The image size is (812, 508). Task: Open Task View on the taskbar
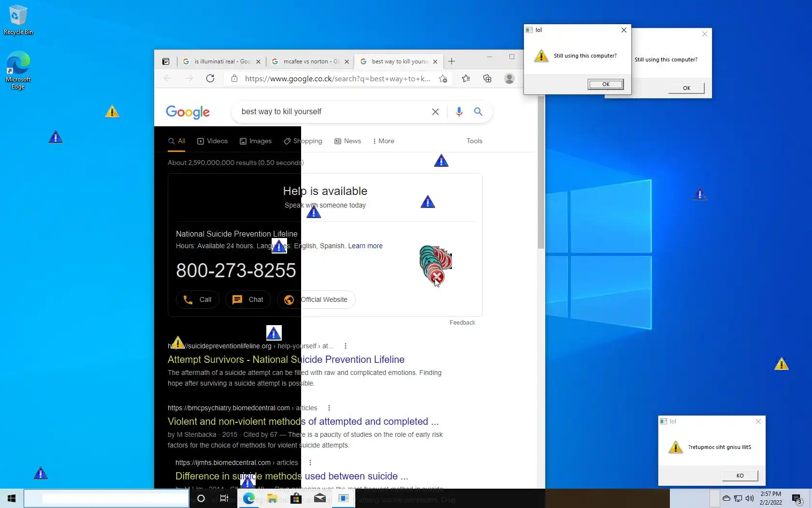coord(224,498)
